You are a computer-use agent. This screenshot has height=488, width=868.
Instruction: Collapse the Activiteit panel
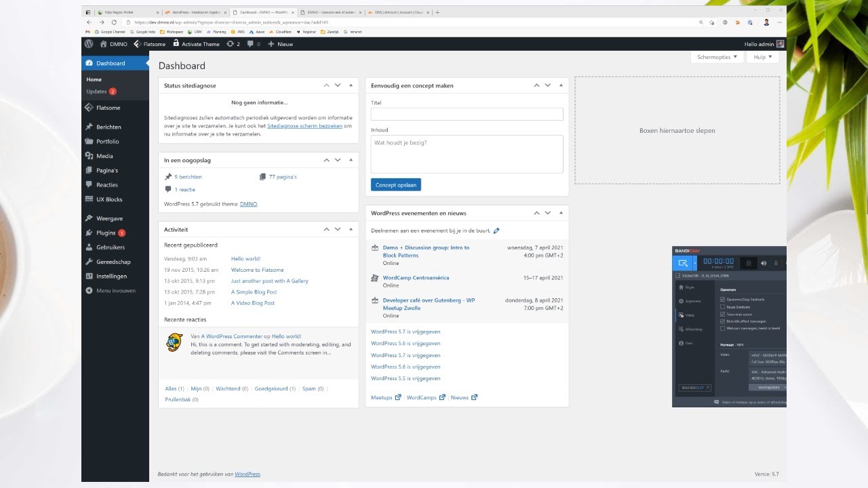click(x=351, y=229)
